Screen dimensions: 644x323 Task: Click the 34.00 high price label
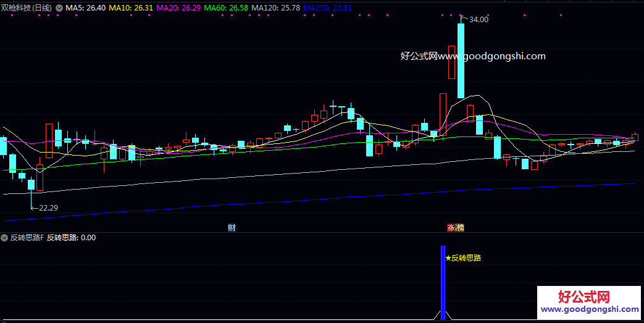(x=479, y=19)
